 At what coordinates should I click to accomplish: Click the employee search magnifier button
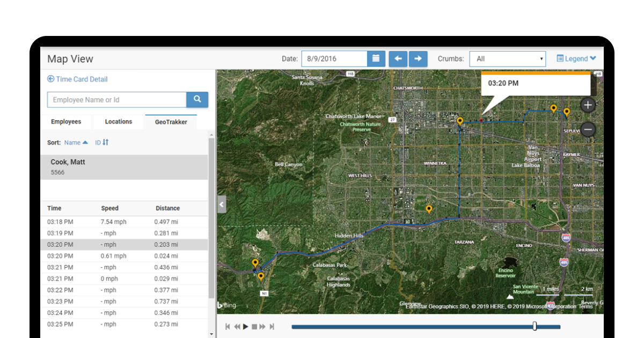point(197,99)
